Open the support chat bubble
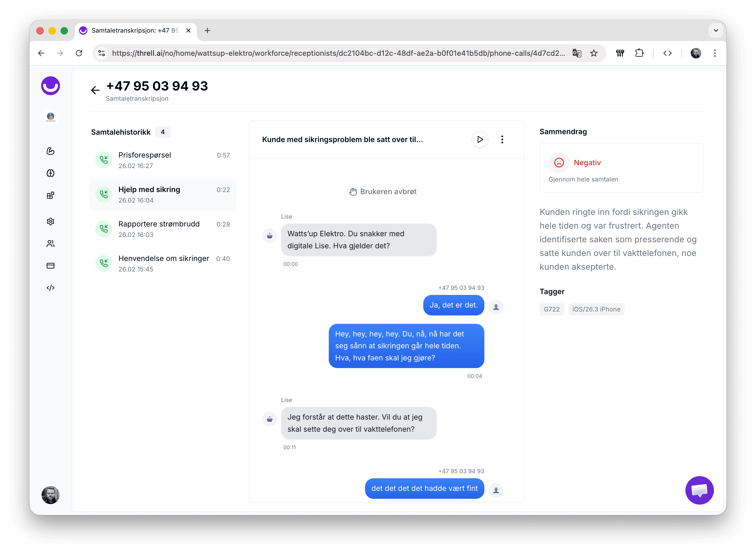The height and width of the screenshot is (554, 756). point(699,490)
